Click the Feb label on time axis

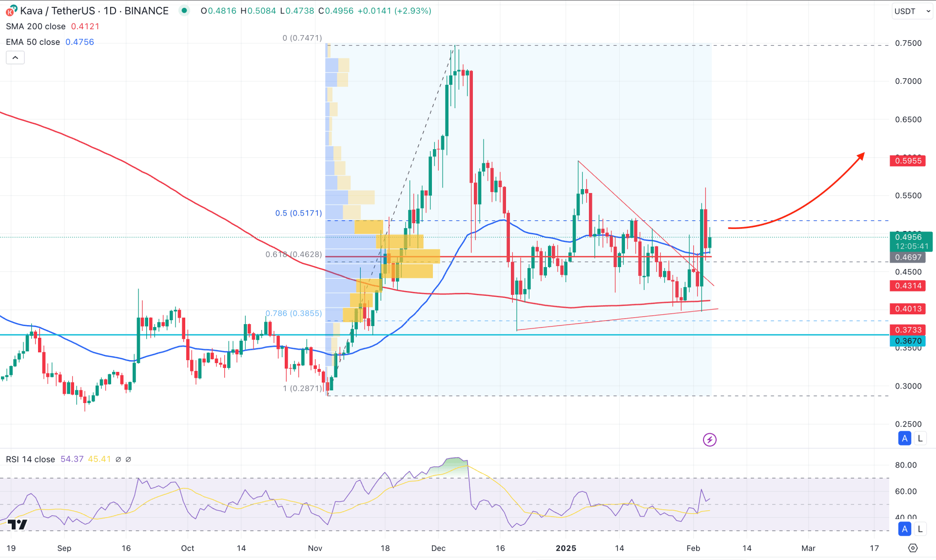(x=693, y=548)
